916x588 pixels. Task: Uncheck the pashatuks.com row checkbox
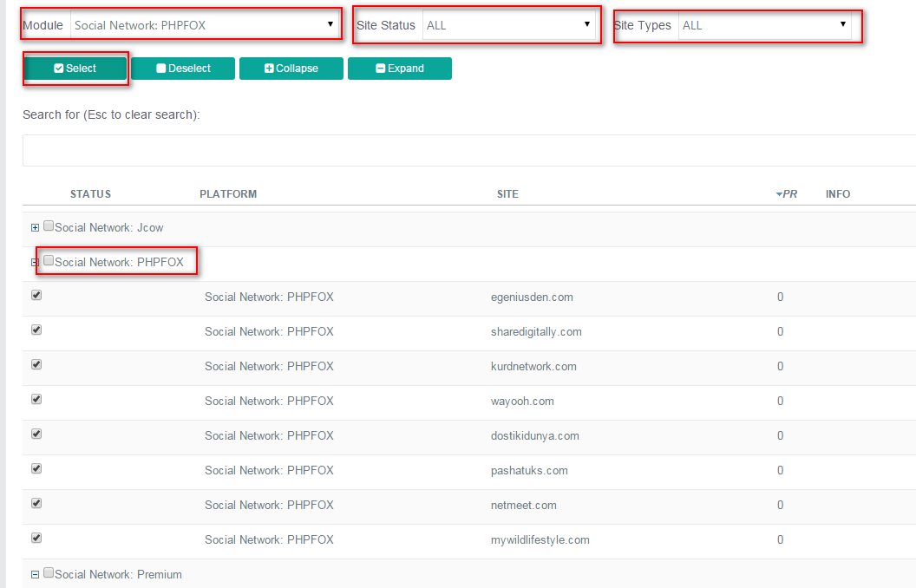(36, 468)
